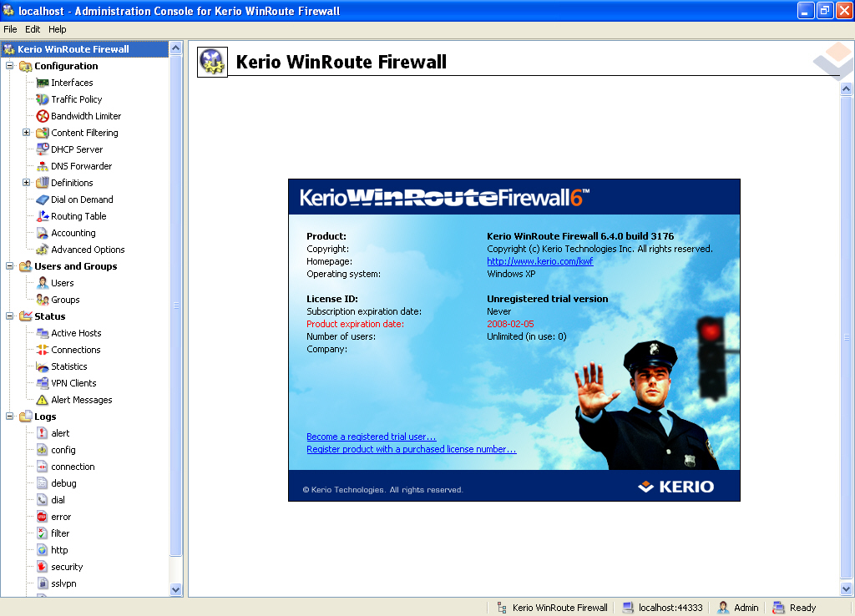Click the VPN Clients icon
Image resolution: width=855 pixels, height=616 pixels.
tap(43, 383)
